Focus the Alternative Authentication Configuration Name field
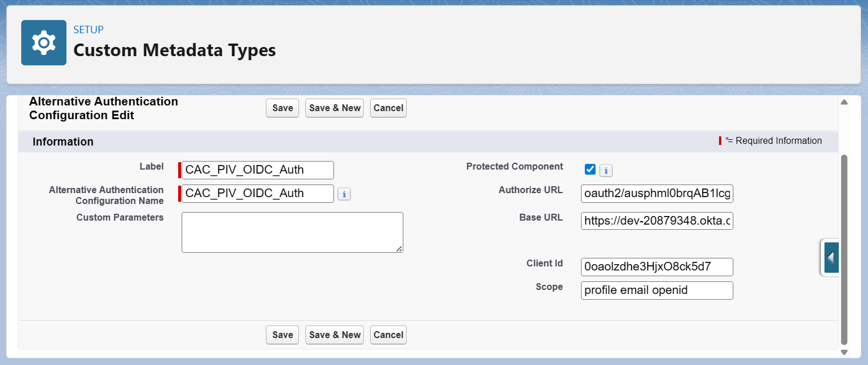Image resolution: width=868 pixels, height=365 pixels. 257,194
